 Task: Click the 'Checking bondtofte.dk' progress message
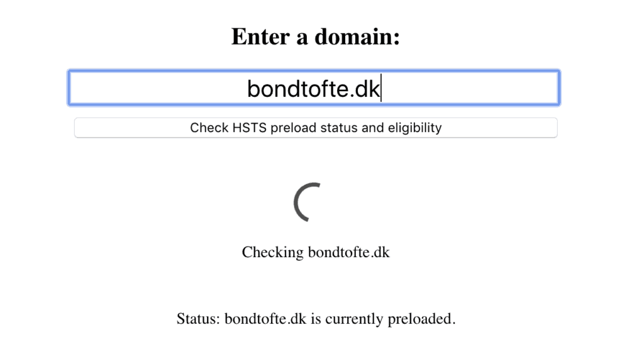click(316, 252)
